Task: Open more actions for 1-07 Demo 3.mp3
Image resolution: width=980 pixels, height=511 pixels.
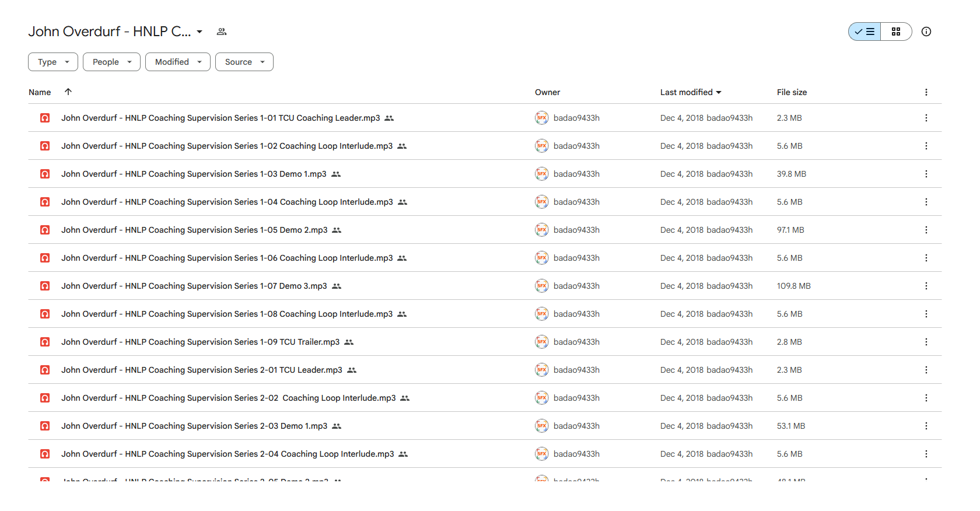Action: click(926, 286)
